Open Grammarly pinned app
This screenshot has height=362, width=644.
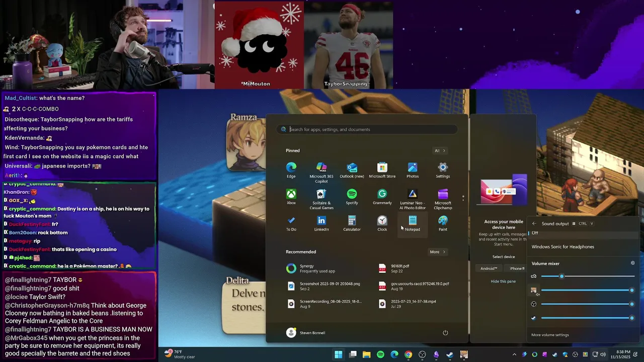(x=382, y=197)
